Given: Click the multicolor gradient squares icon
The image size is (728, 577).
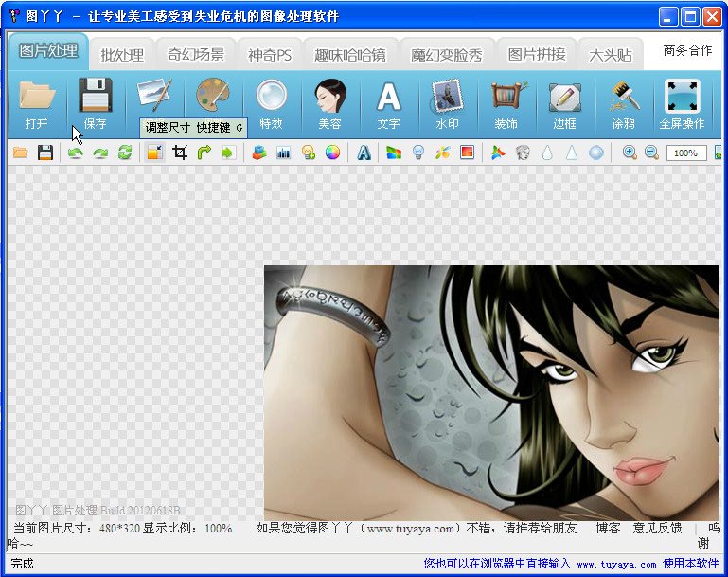Looking at the screenshot, I should 394,153.
